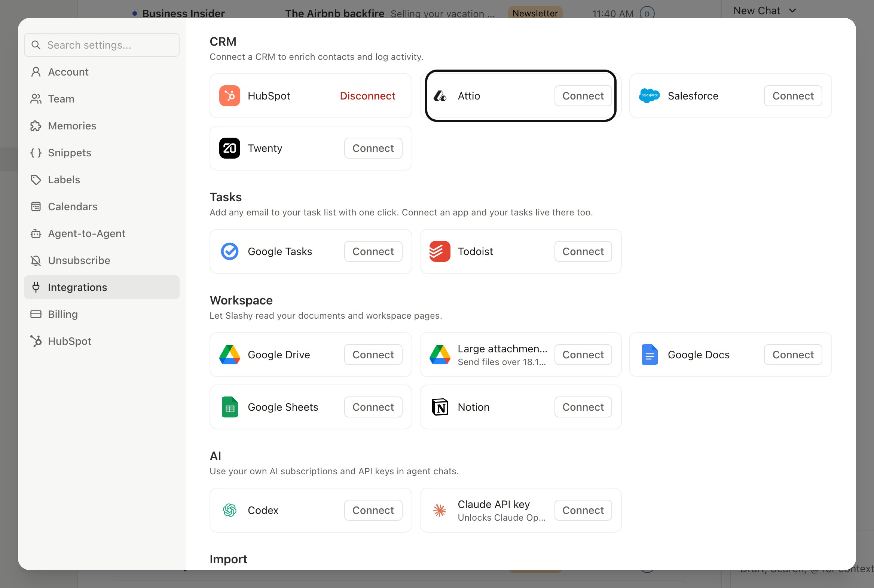Connect Salesforce
This screenshot has height=588, width=874.
(x=793, y=96)
